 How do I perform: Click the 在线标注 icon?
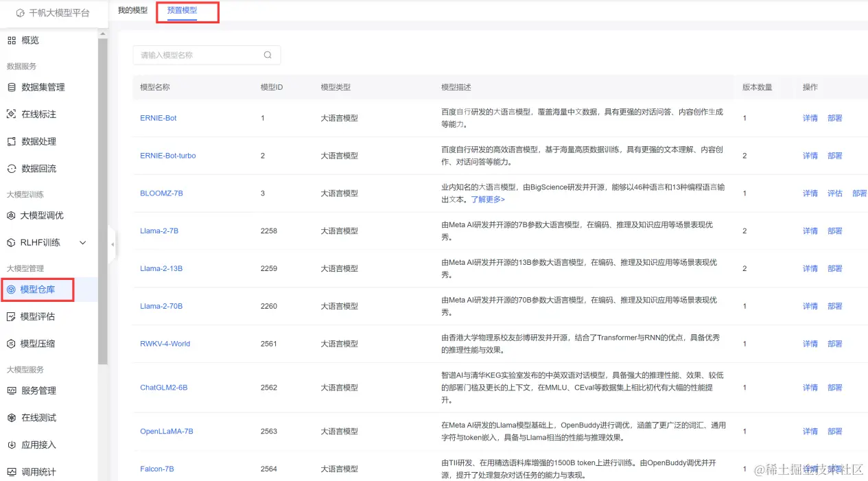pyautogui.click(x=11, y=114)
